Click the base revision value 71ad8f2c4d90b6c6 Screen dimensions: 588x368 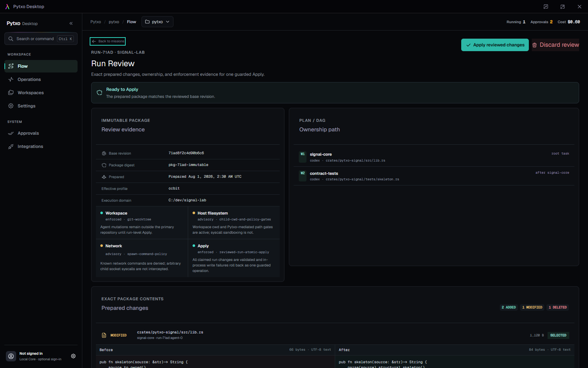coord(186,153)
